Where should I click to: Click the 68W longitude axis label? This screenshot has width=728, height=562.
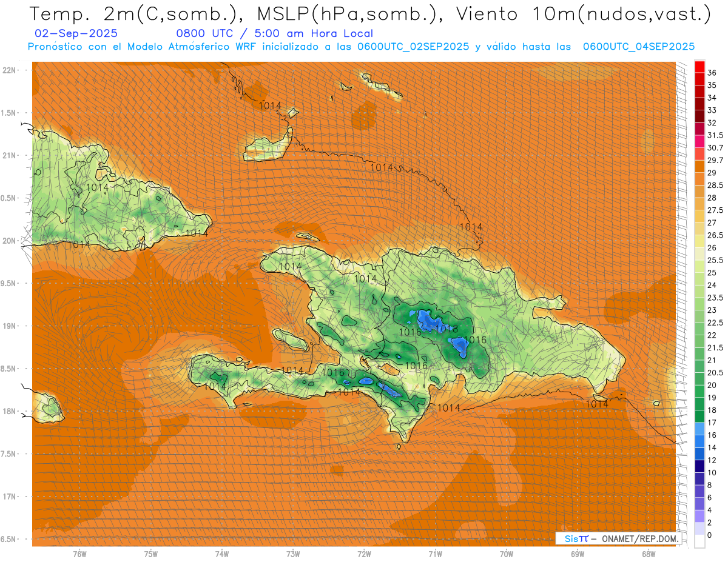(x=649, y=554)
